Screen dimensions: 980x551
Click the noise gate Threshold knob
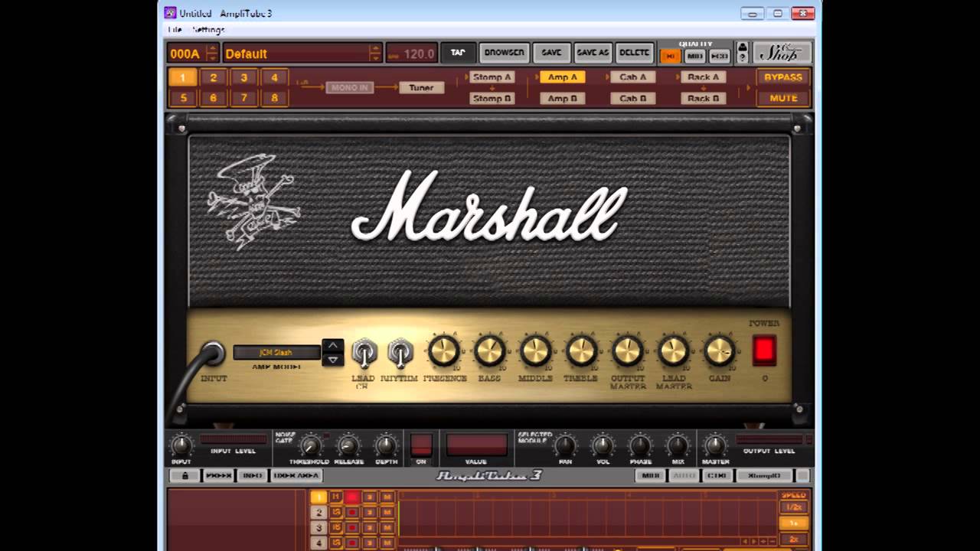[x=310, y=445]
